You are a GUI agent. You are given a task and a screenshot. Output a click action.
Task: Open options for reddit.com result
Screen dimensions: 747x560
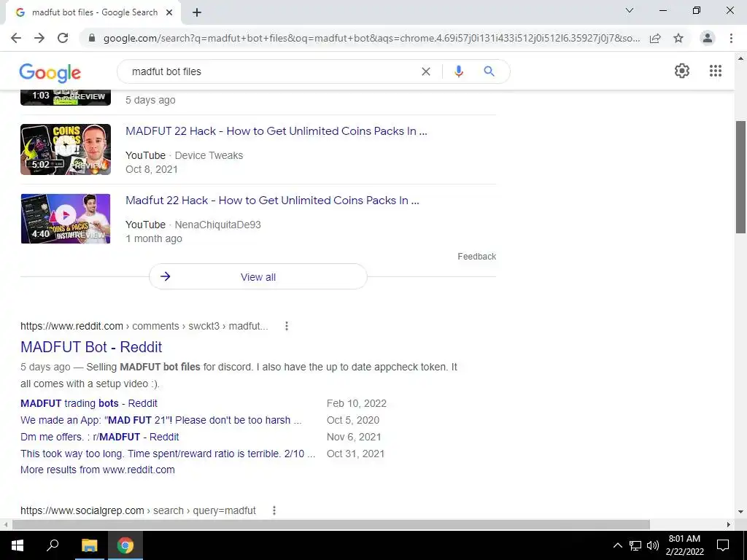pos(286,326)
